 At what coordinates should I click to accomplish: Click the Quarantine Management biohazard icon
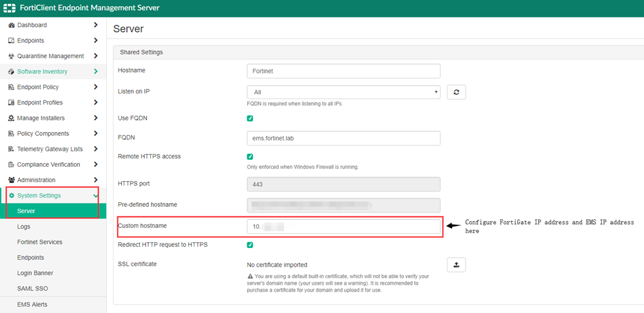[x=12, y=56]
